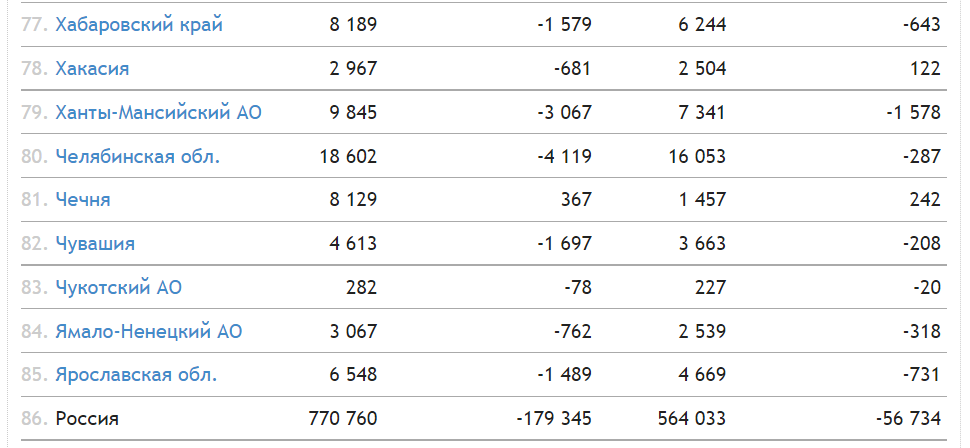Screen dimensions: 970x448
Task: Click row number 83 beside Чукотский АО
Action: click(x=35, y=288)
